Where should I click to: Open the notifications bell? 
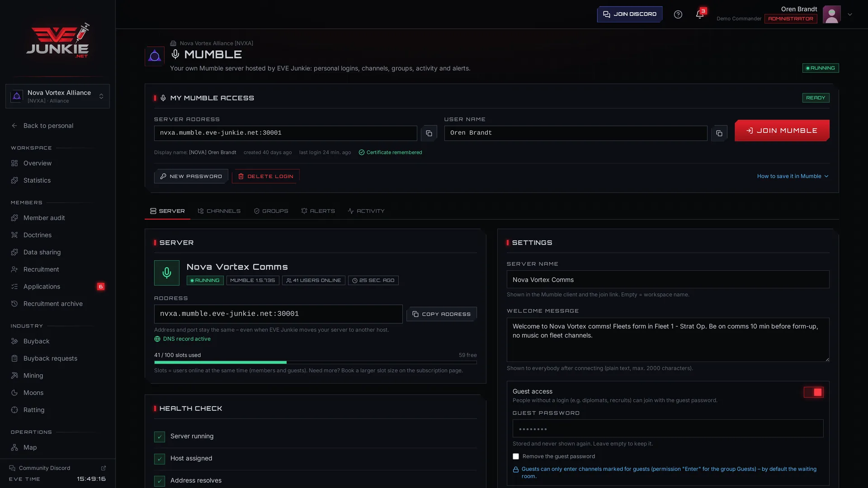tap(699, 14)
